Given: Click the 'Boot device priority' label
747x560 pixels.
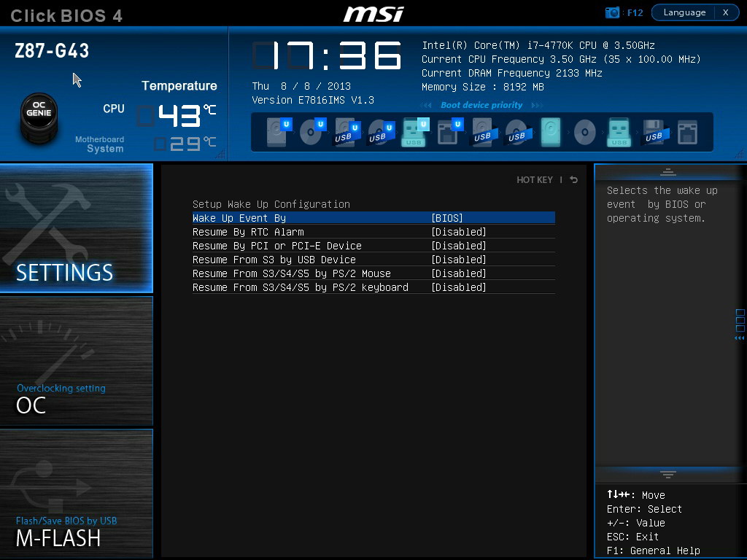Looking at the screenshot, I should point(481,105).
